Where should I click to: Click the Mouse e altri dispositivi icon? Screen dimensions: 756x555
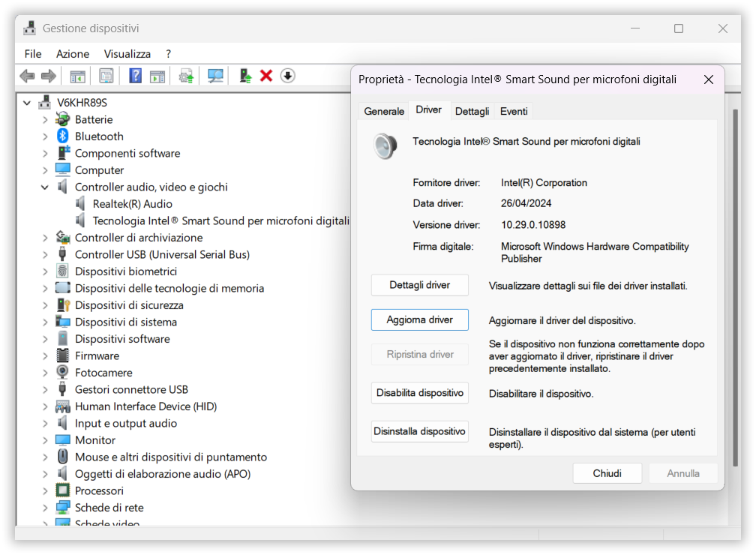click(x=63, y=457)
